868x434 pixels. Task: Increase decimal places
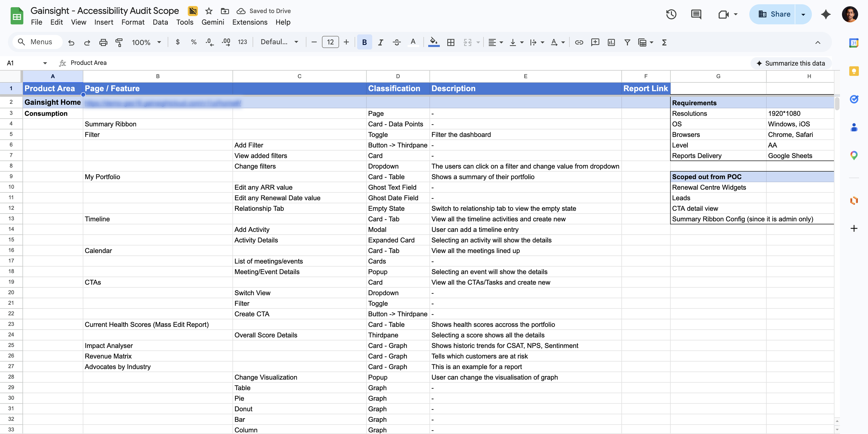[x=226, y=42]
